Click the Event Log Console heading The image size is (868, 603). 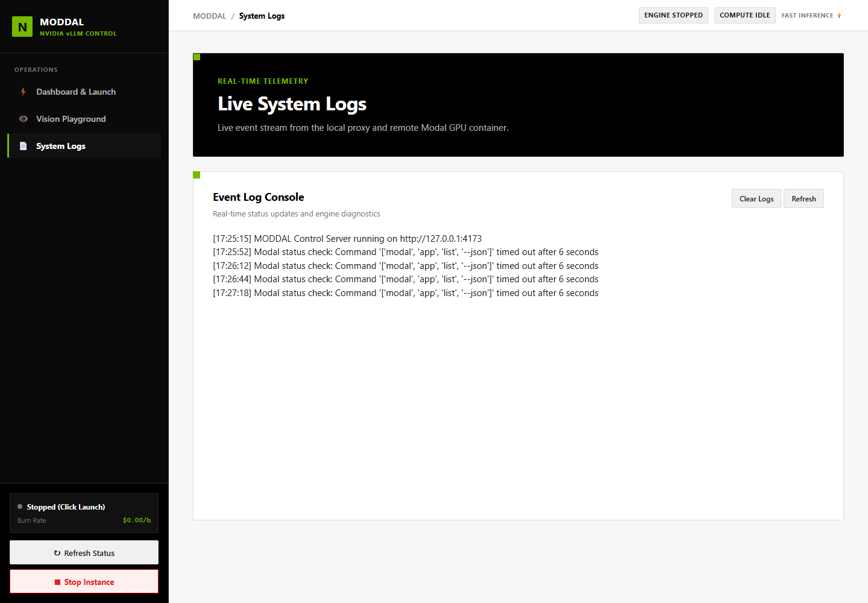[x=259, y=197]
